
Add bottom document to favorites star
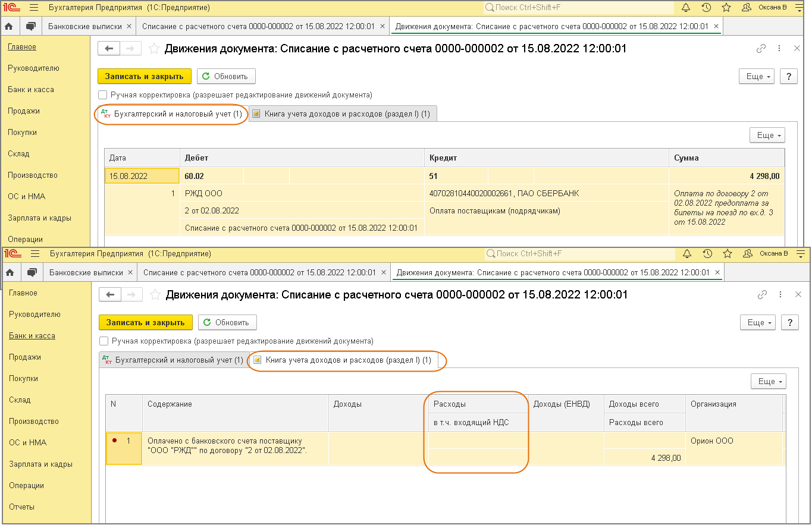coord(155,294)
